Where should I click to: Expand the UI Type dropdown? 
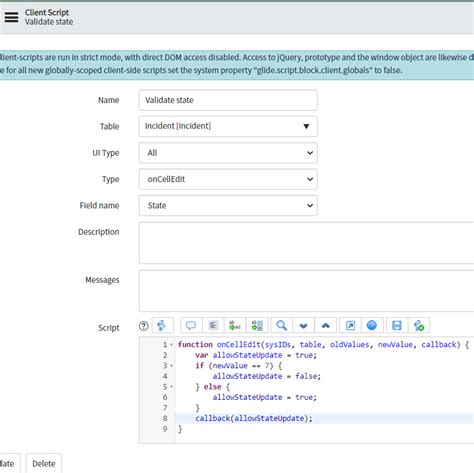pyautogui.click(x=228, y=153)
